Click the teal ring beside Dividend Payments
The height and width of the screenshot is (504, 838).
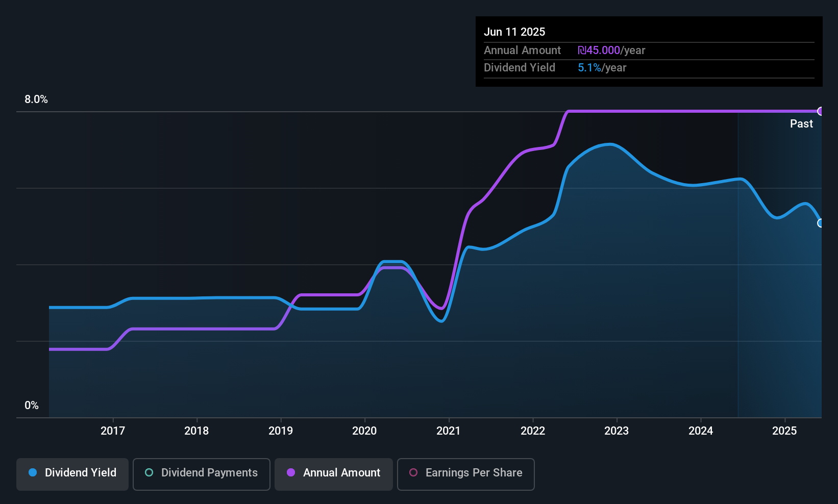tap(149, 473)
